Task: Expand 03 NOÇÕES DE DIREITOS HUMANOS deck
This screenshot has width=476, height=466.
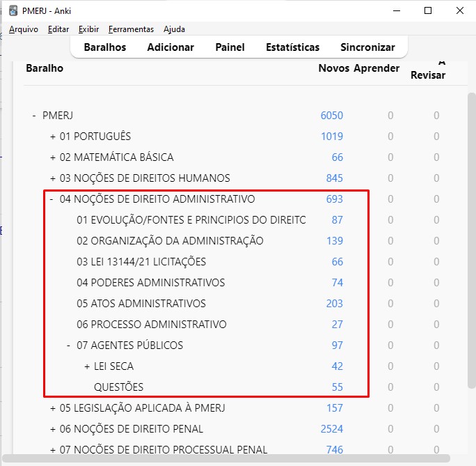Action: click(53, 178)
